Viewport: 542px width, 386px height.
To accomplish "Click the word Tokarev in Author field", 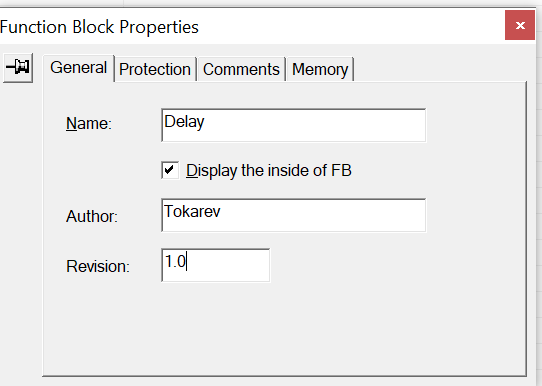I will click(x=192, y=211).
